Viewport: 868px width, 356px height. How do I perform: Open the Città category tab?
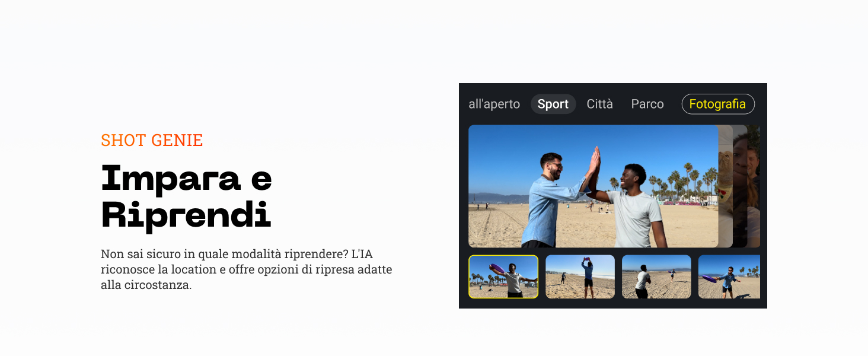[x=599, y=104]
